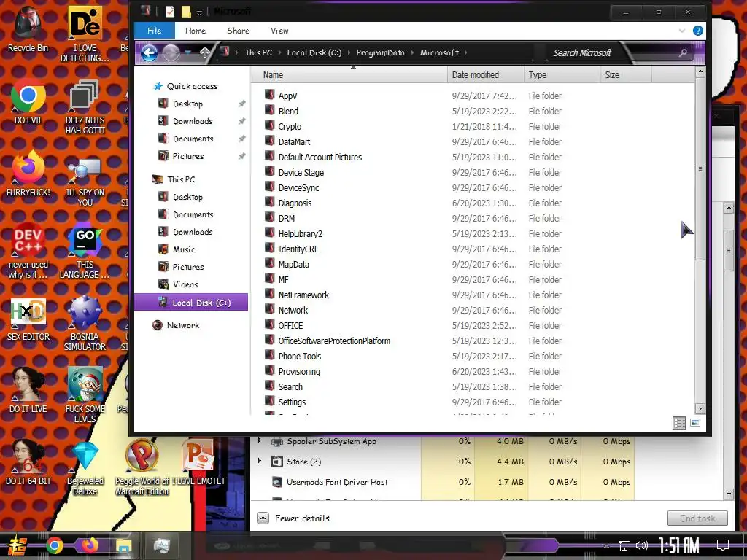Image resolution: width=747 pixels, height=560 pixels.
Task: Expand breadcrumb chevron after Microsoft
Action: (465, 52)
